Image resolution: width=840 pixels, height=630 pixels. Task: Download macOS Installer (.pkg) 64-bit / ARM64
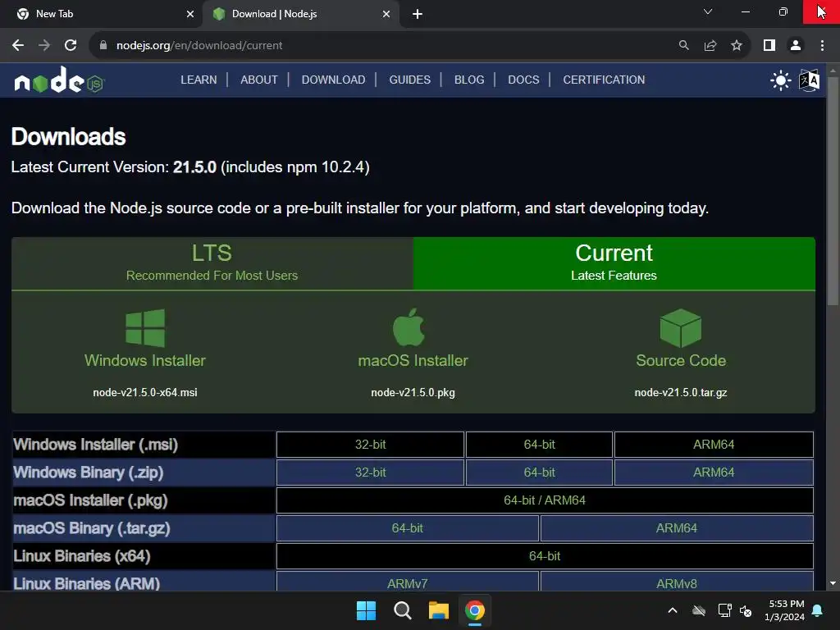[x=545, y=500]
